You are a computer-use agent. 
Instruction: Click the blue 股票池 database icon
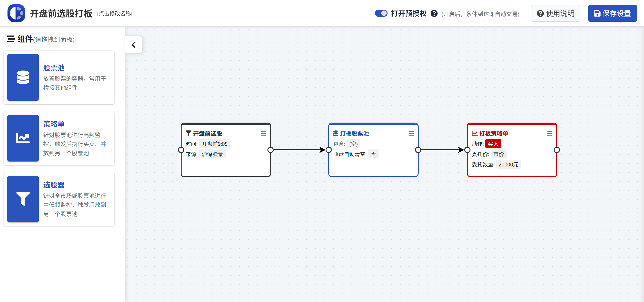tap(23, 77)
